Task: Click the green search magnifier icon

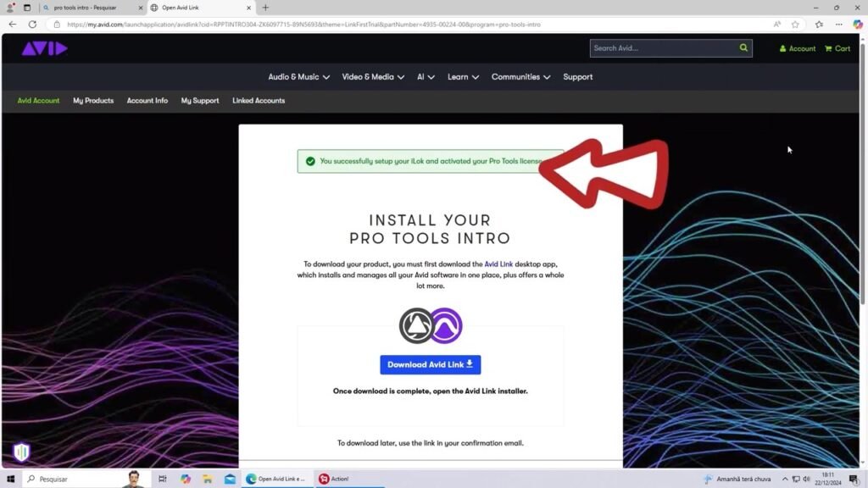Action: click(x=743, y=48)
